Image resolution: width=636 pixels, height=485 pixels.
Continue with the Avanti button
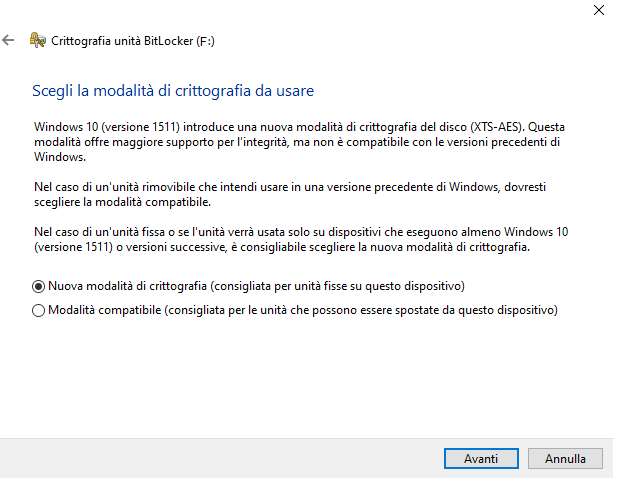click(481, 459)
